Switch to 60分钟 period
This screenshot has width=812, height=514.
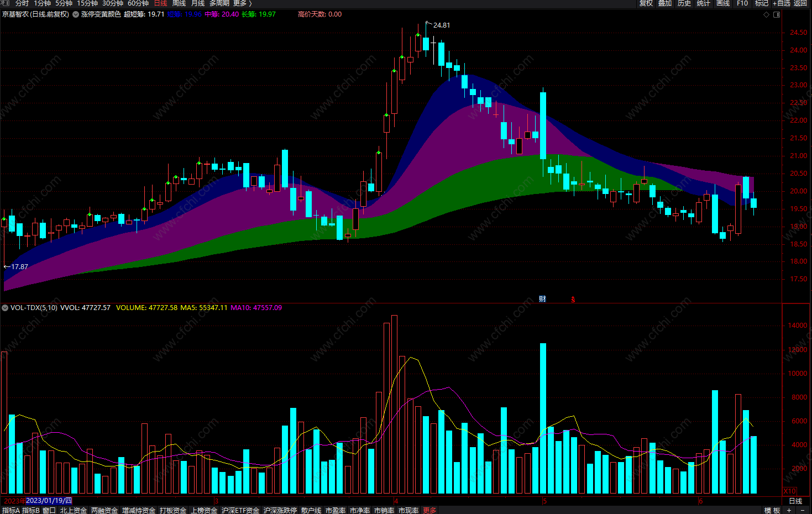click(138, 3)
